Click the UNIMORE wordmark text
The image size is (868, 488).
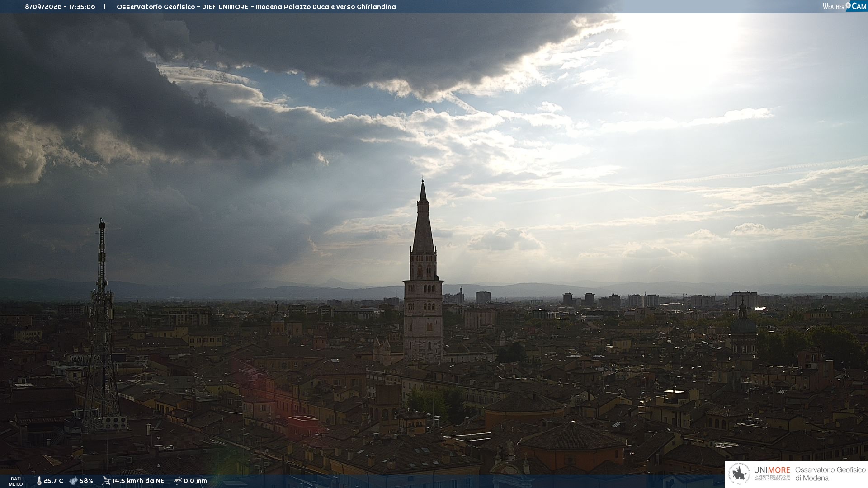772,470
